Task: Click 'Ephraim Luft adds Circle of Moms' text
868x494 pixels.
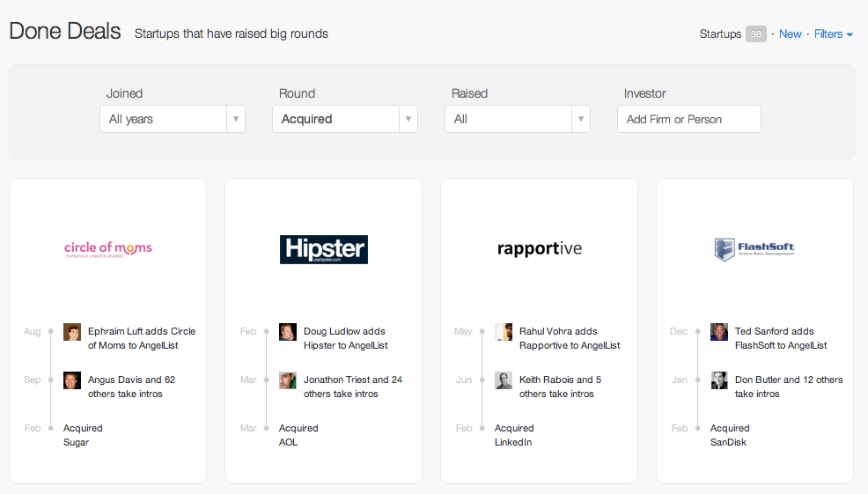Action: [x=142, y=338]
